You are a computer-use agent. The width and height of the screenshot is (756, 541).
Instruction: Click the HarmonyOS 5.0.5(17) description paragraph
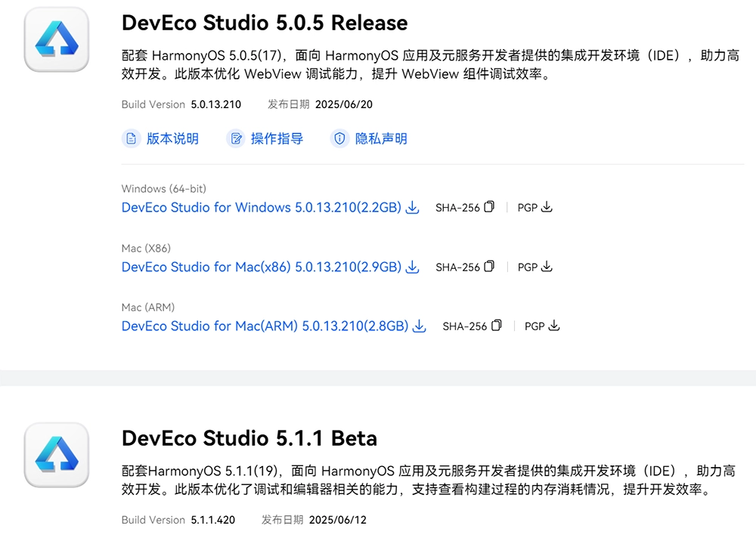(x=431, y=64)
